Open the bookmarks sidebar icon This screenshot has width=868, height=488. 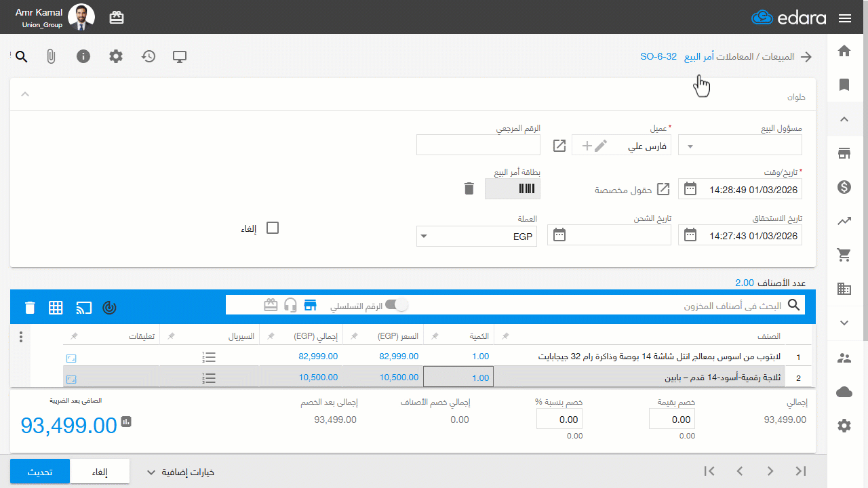click(x=844, y=85)
